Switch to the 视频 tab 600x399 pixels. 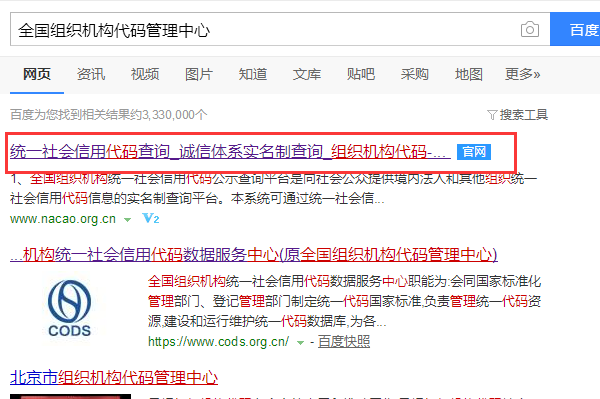point(145,74)
